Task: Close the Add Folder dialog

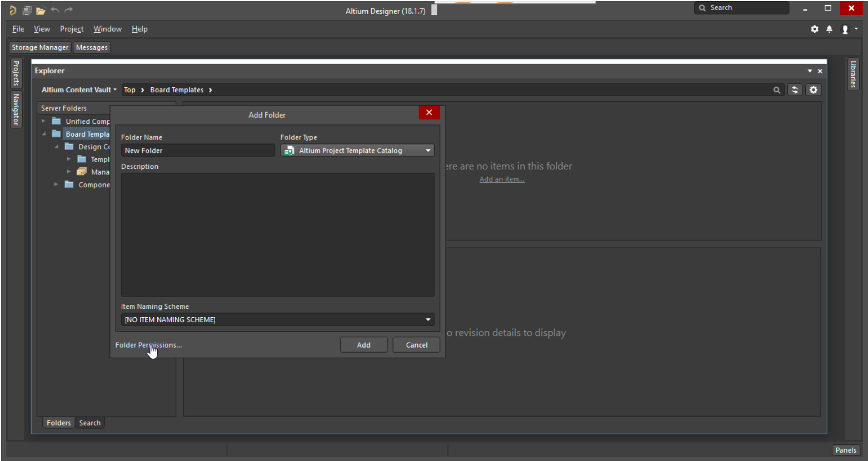Action: coord(429,113)
